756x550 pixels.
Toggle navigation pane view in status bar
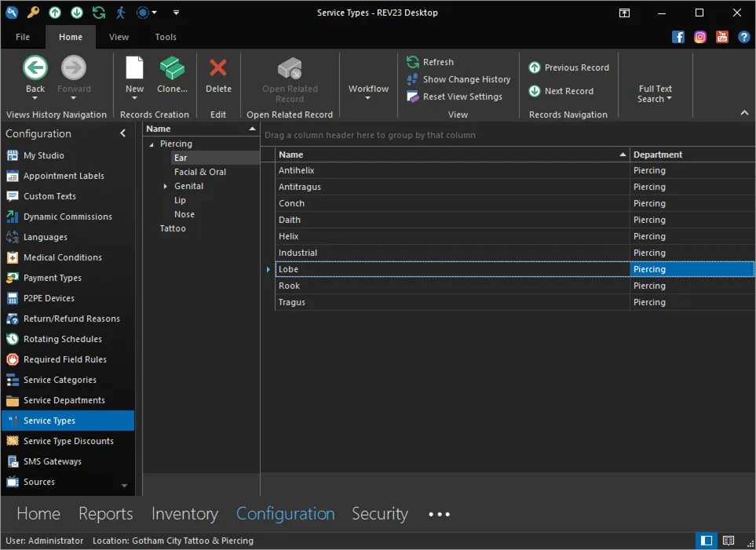coord(707,541)
